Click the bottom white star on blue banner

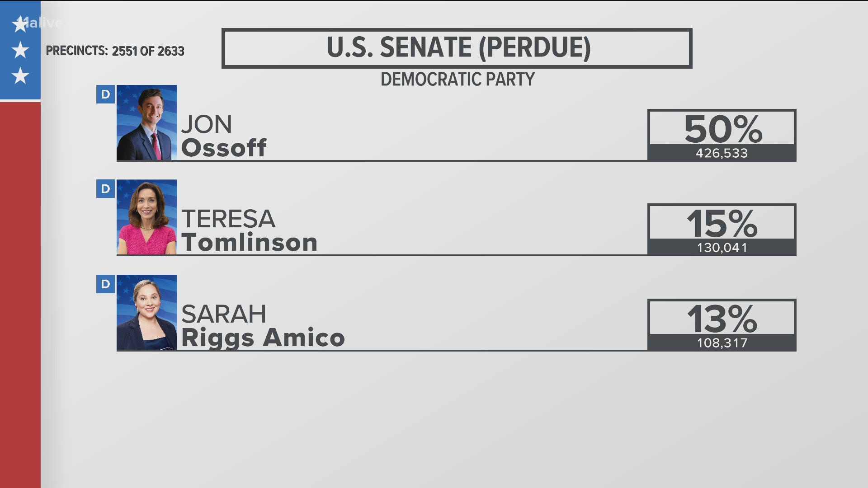coord(20,76)
